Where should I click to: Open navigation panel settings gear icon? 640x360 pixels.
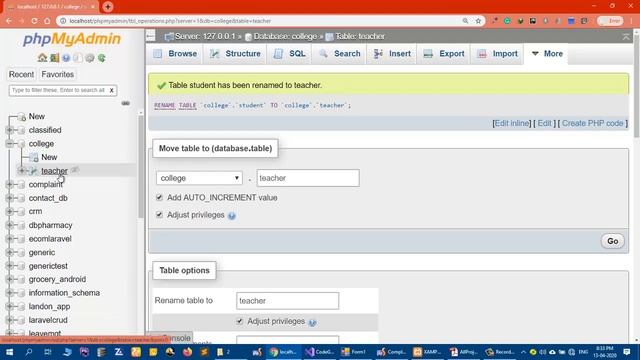[x=90, y=58]
